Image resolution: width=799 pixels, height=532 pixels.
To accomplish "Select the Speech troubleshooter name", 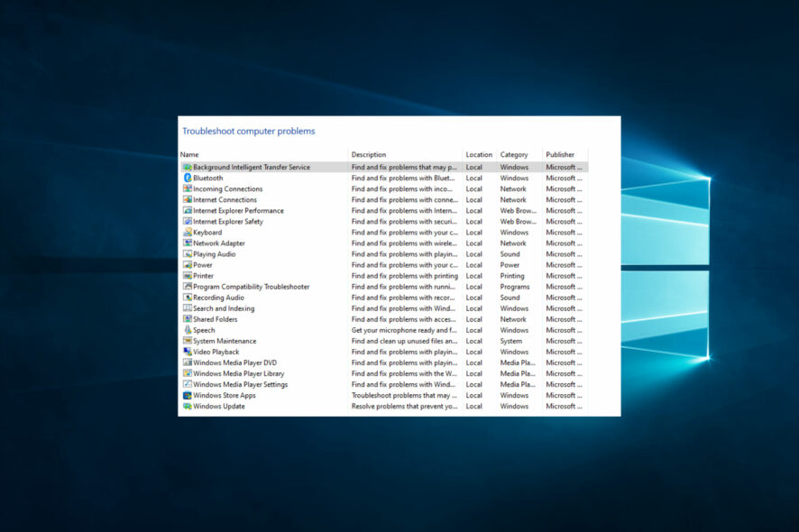I will pos(204,330).
